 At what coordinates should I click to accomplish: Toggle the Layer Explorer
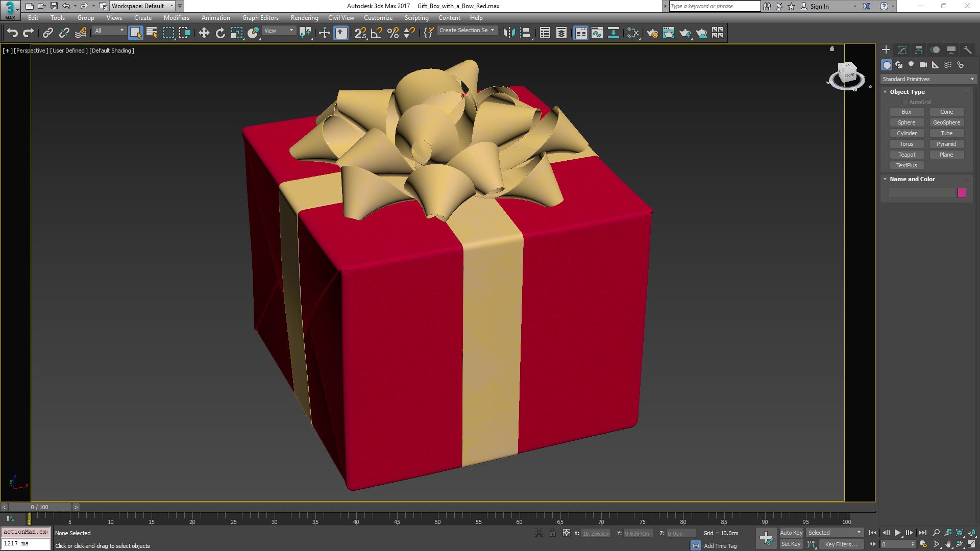[x=561, y=33]
